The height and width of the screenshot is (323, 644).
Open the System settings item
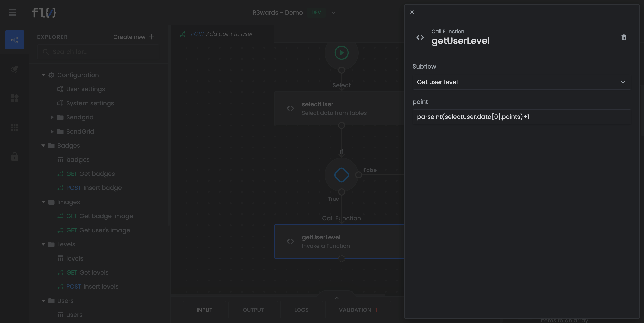[90, 103]
